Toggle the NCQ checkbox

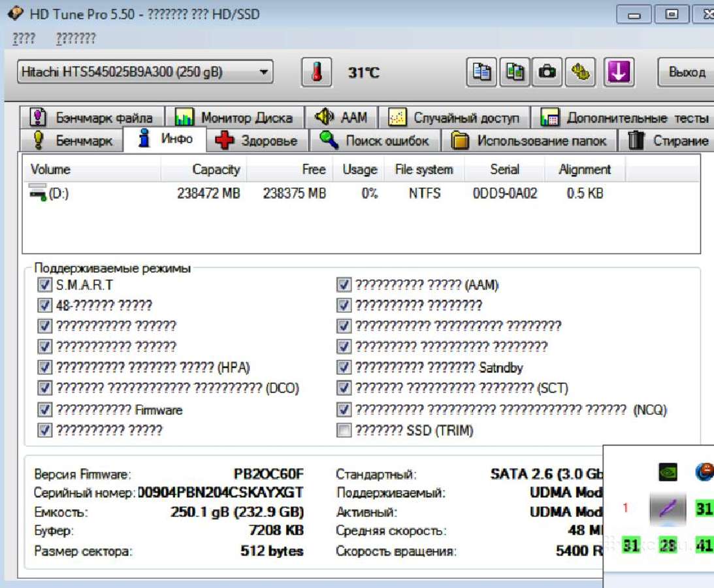pyautogui.click(x=344, y=410)
